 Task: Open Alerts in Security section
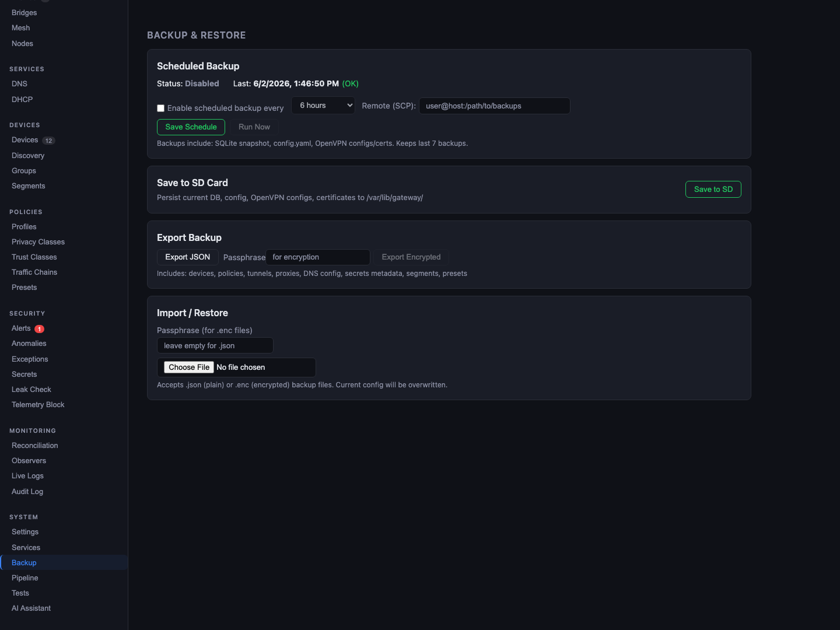coord(21,328)
